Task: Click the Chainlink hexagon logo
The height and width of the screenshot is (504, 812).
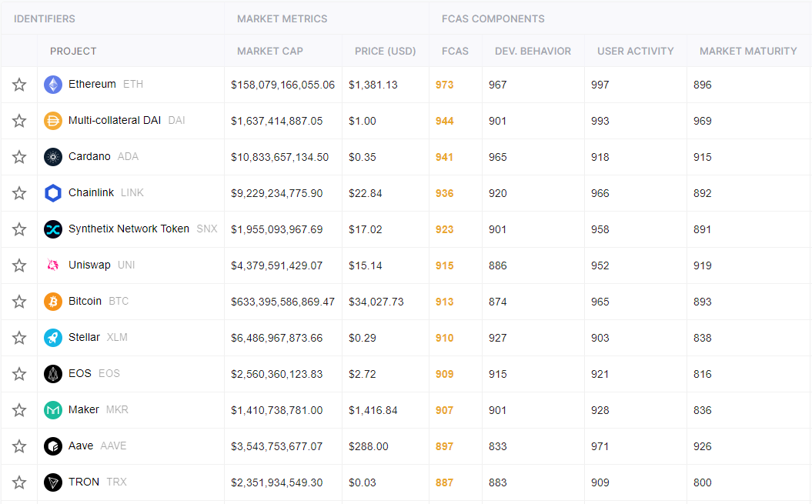Action: 53,193
